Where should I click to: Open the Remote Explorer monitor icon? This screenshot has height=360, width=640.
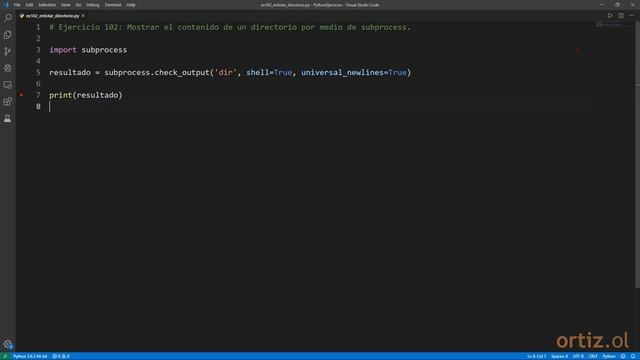pos(8,85)
